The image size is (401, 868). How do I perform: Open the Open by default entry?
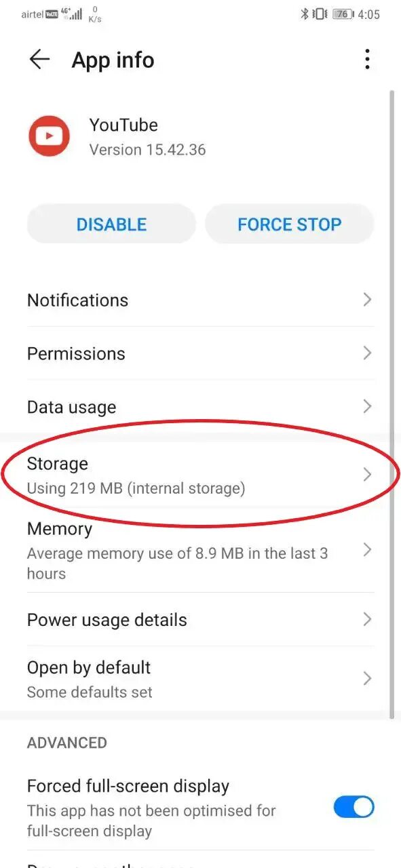click(x=200, y=679)
